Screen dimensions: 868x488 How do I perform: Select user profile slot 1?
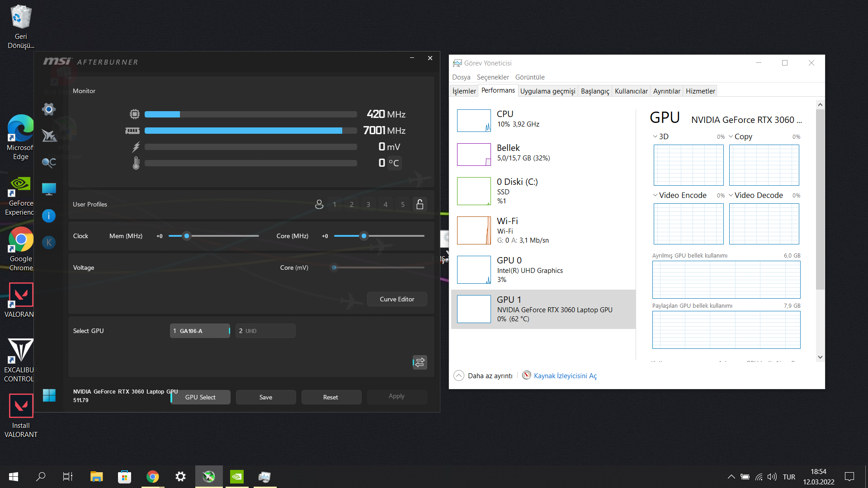335,204
